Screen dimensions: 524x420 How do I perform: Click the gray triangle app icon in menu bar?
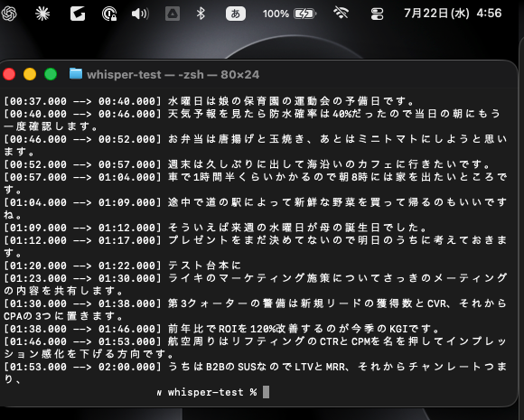point(173,14)
